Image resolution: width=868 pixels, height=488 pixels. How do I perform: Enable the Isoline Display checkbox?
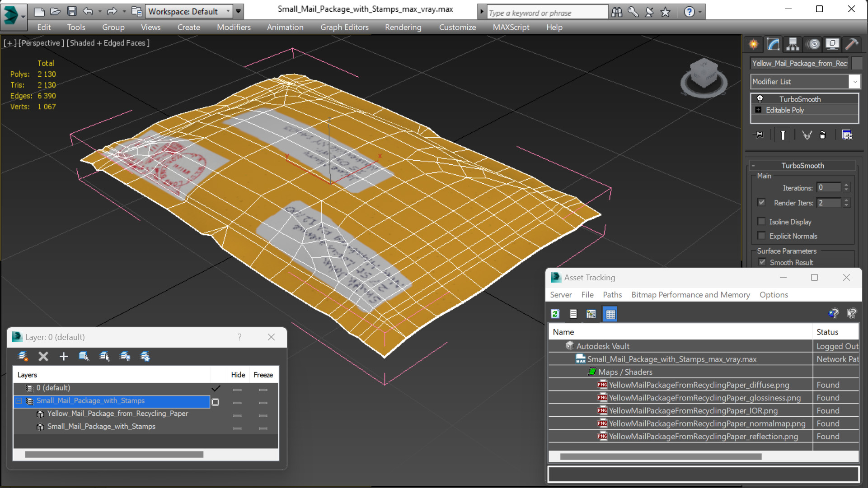[762, 222]
